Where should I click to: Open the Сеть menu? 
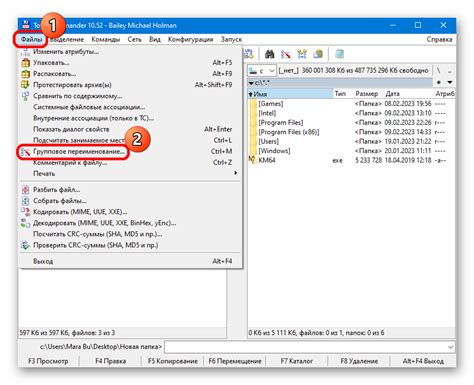pyautogui.click(x=134, y=39)
